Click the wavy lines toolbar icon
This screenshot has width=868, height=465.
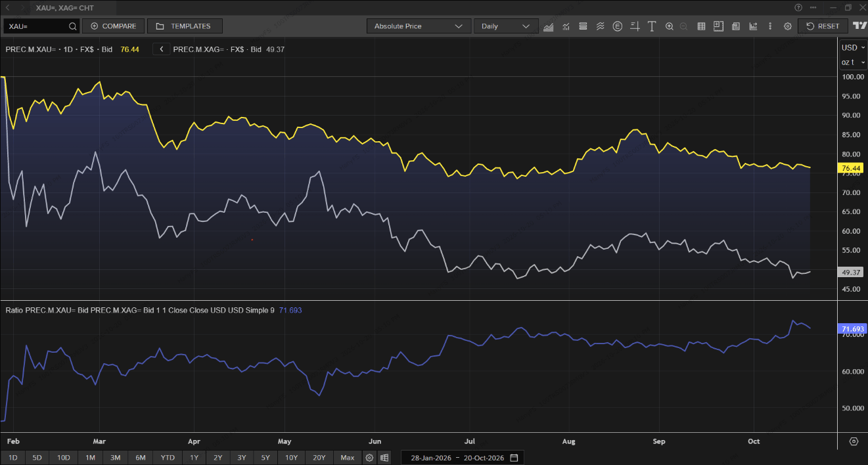coord(600,26)
